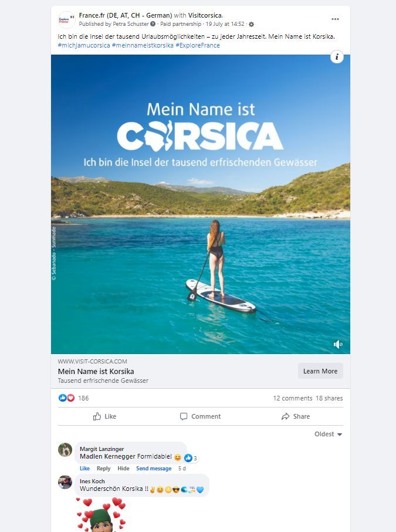
Task: Like the post with the thumbs-up button
Action: coord(105,416)
